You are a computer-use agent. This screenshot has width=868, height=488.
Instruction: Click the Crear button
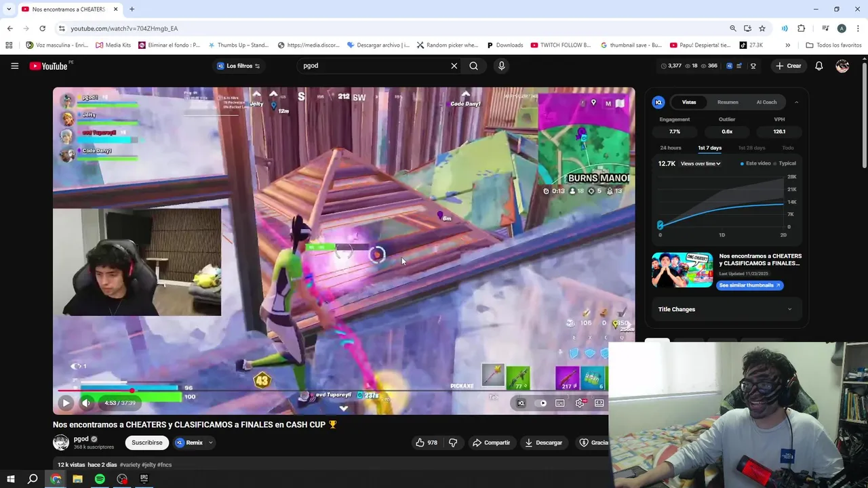789,66
